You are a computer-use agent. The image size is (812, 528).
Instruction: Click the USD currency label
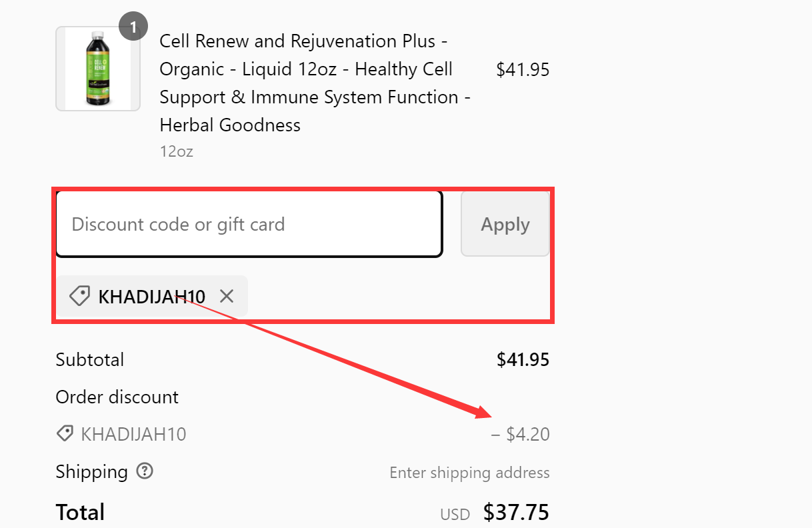[455, 514]
